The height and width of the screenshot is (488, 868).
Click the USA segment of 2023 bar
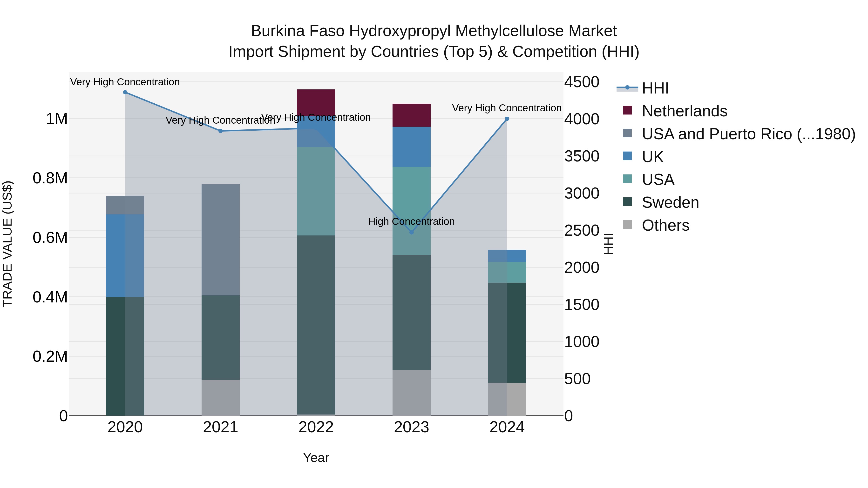click(411, 211)
